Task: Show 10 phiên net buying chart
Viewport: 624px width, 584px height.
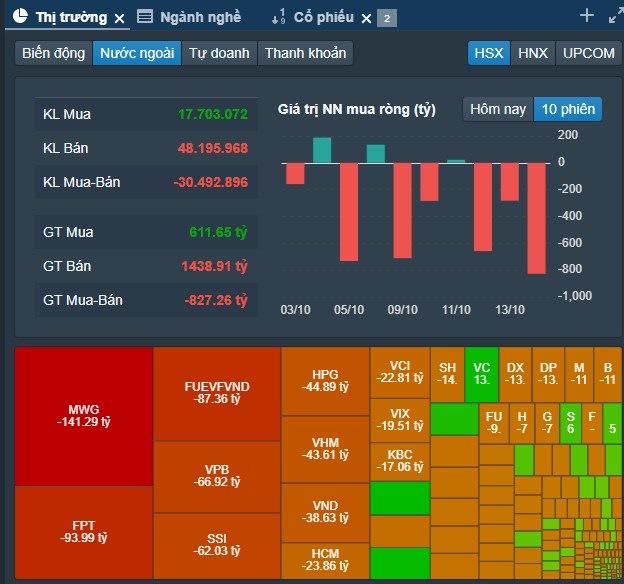Action: 568,109
